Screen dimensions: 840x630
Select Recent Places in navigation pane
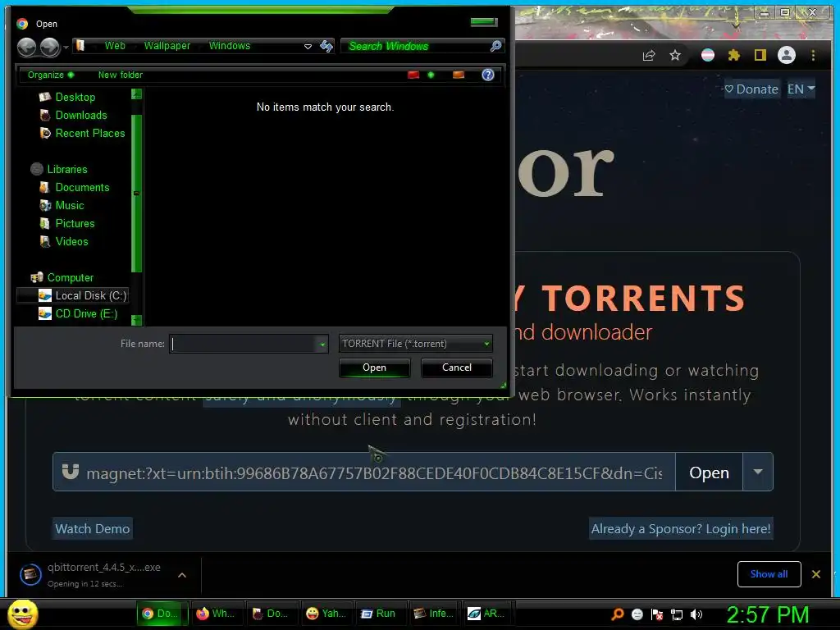coord(90,134)
